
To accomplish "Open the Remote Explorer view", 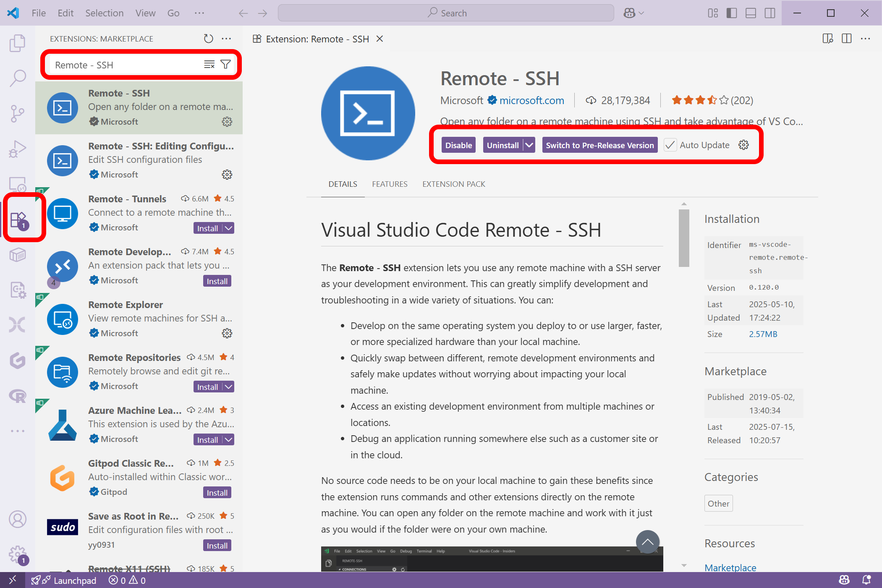I will click(17, 183).
